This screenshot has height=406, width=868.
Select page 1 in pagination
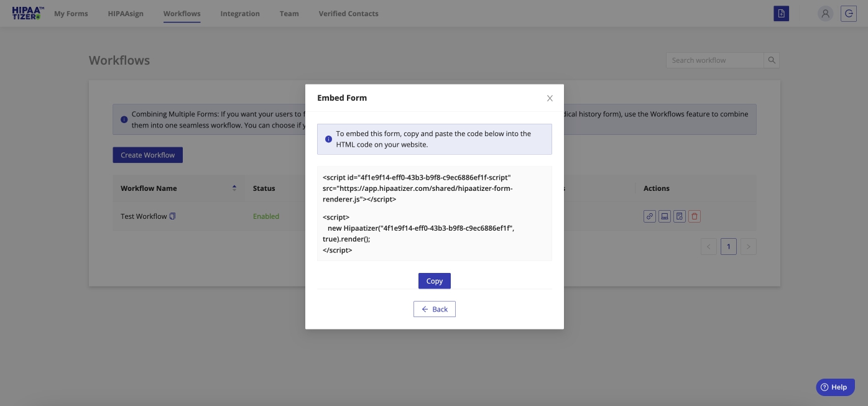[729, 247]
